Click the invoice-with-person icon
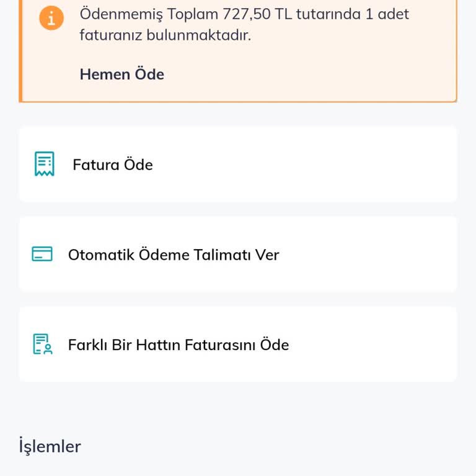The image size is (476, 476). click(x=43, y=344)
